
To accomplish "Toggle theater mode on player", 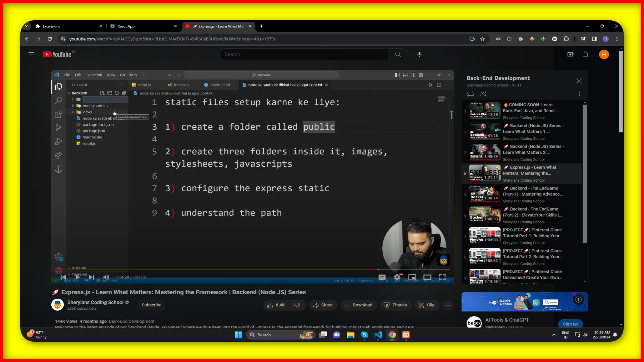I will point(427,277).
